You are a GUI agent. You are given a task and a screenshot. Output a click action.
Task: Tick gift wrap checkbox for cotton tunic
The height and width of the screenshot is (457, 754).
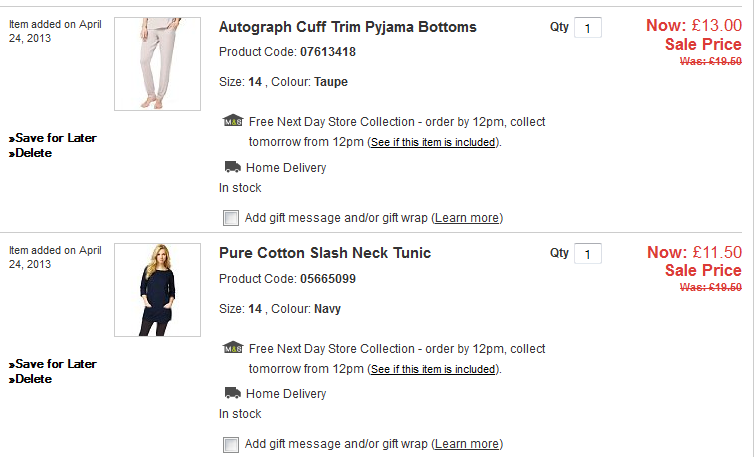coord(231,444)
